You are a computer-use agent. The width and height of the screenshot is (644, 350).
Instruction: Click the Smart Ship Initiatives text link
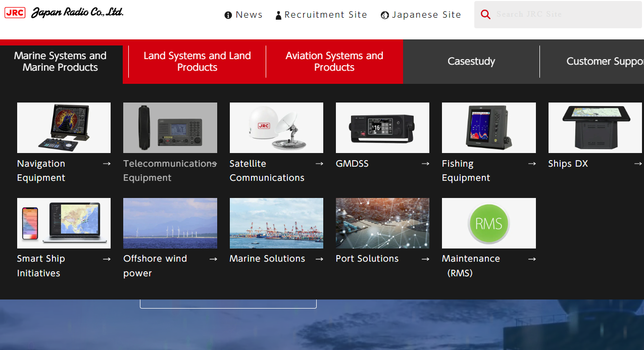click(x=41, y=266)
